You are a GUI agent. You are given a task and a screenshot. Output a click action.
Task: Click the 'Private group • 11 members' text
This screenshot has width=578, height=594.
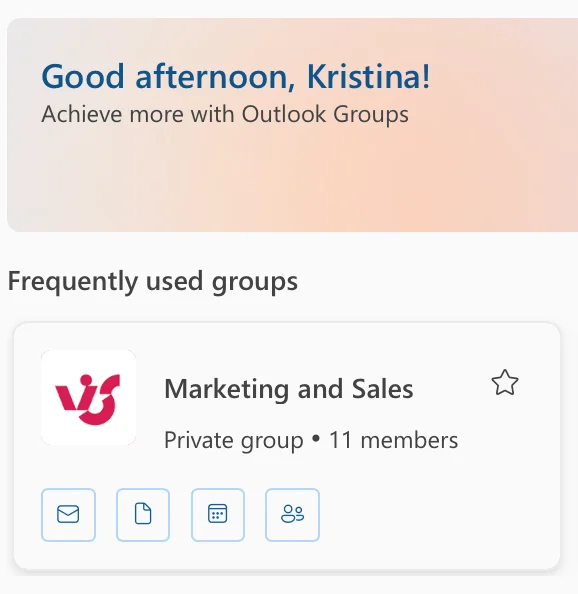[x=311, y=440]
